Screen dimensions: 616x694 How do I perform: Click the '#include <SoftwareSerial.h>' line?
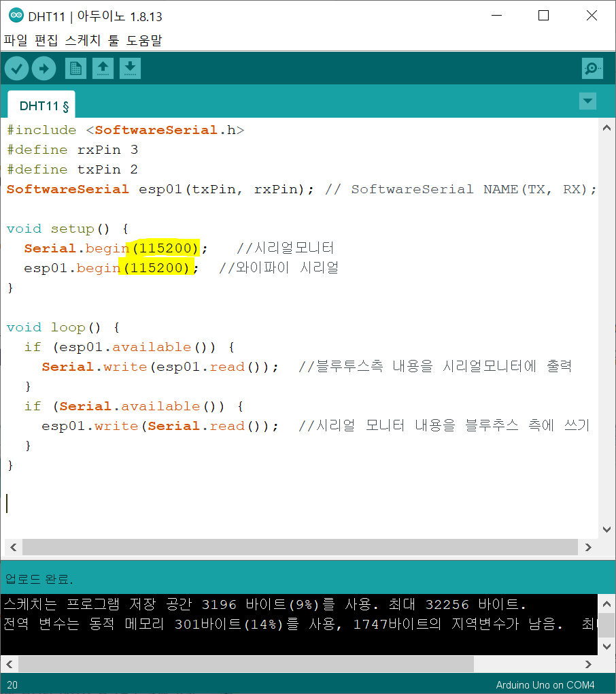(x=126, y=130)
